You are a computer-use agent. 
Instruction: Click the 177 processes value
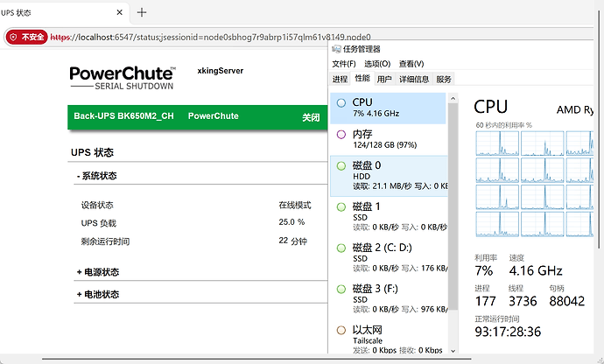coord(485,301)
